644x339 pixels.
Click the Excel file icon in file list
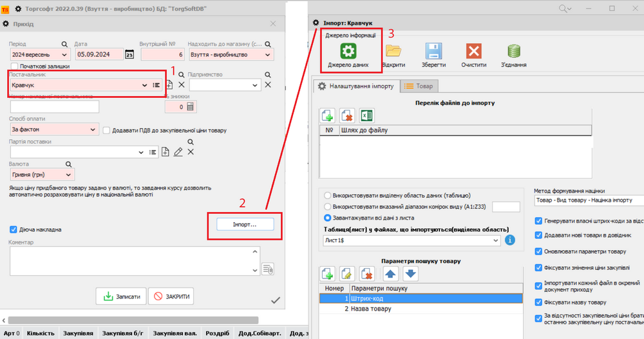(368, 116)
